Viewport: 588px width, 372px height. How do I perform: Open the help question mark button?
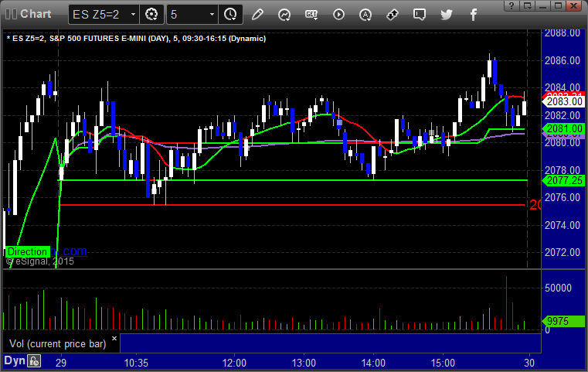512,5
